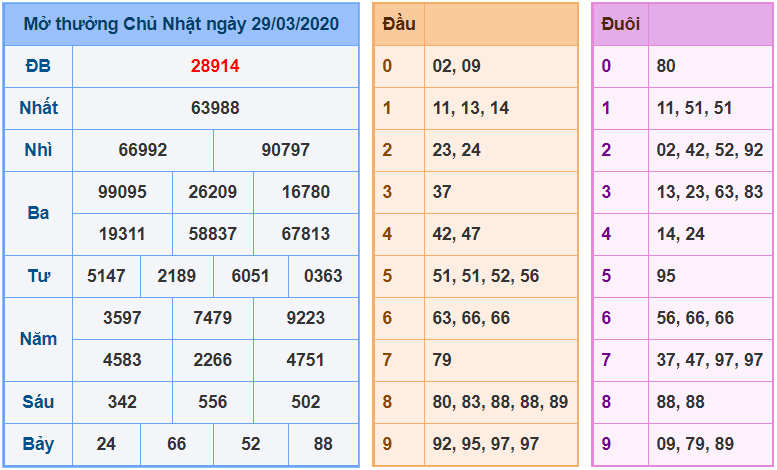Viewport: 777px width, 470px height.
Task: Click fifth prize number 4751
Action: [x=305, y=359]
